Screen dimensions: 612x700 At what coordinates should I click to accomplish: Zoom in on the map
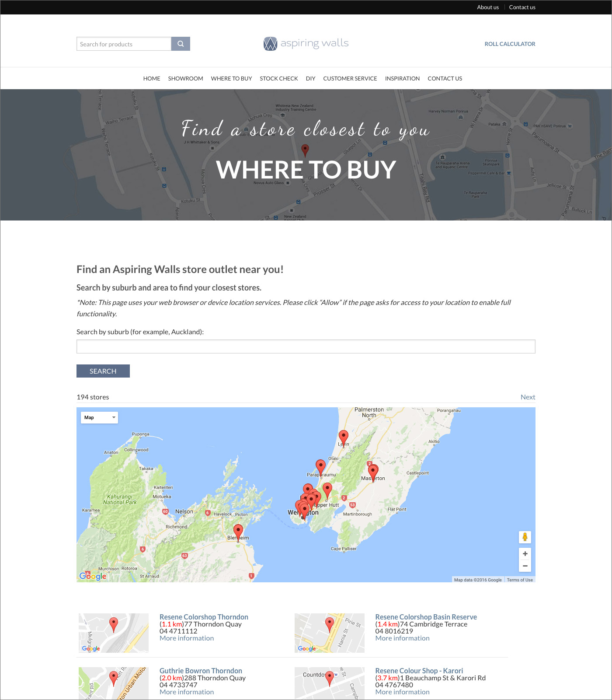[525, 553]
